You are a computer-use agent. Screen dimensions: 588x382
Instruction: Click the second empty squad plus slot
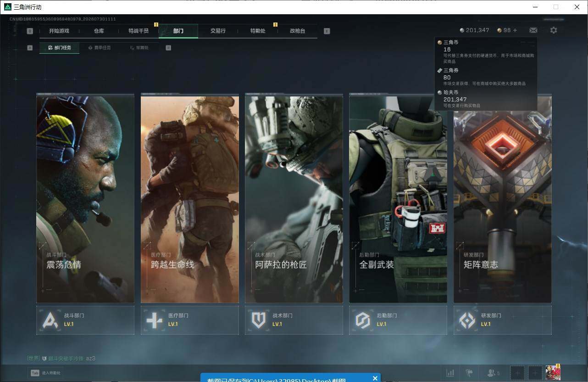coord(535,373)
